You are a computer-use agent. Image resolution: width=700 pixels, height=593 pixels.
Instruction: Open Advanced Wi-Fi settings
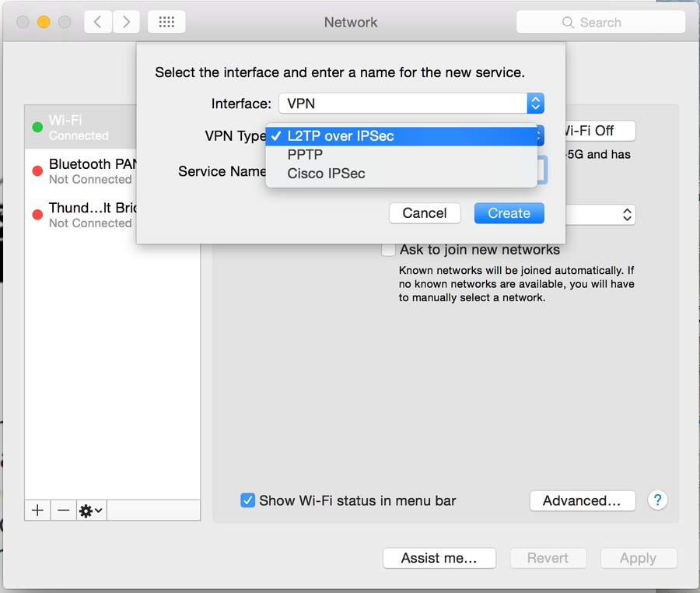[x=582, y=500]
